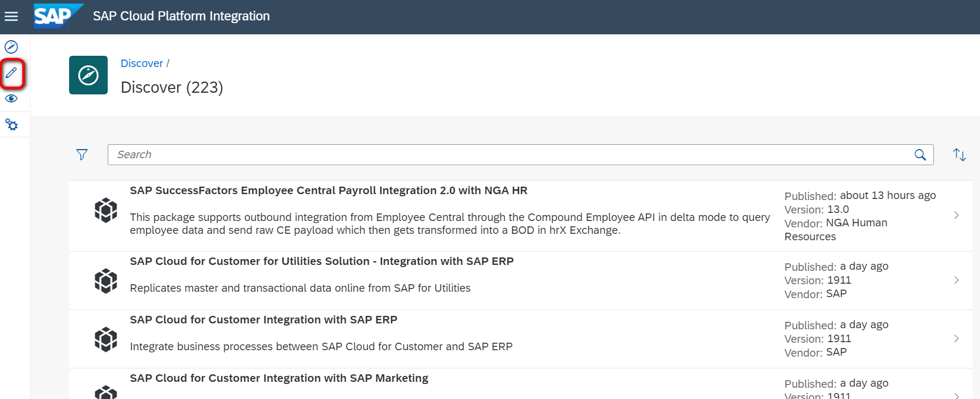Open the sort options arrows icon
980x399 pixels.
pos(959,155)
